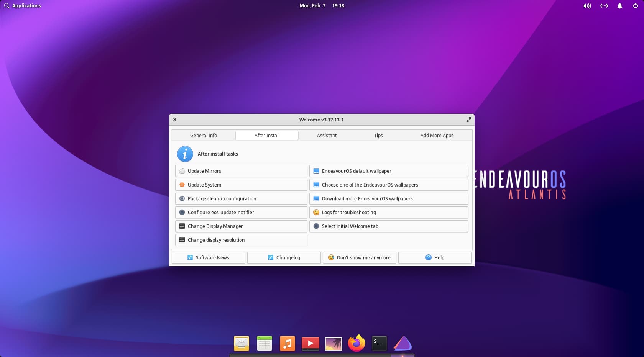
Task: Click Select initial Welcome tab
Action: pyautogui.click(x=389, y=226)
